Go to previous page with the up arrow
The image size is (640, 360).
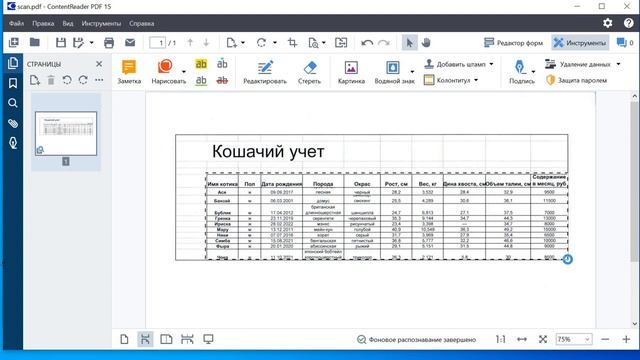click(190, 42)
